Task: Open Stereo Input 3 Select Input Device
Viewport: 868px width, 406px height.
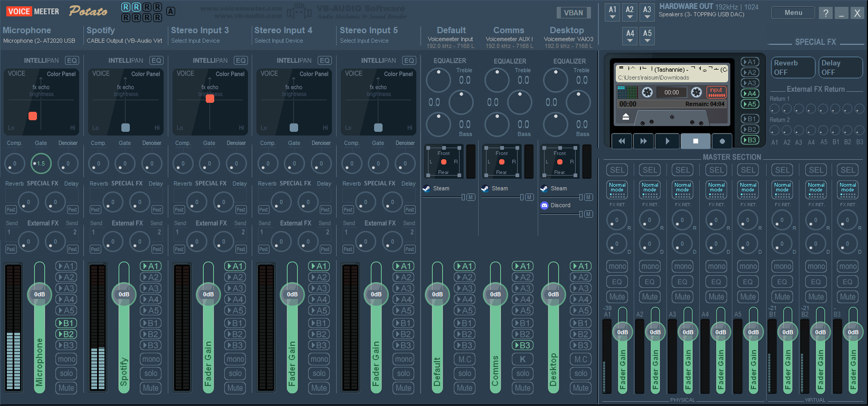Action: coord(195,41)
